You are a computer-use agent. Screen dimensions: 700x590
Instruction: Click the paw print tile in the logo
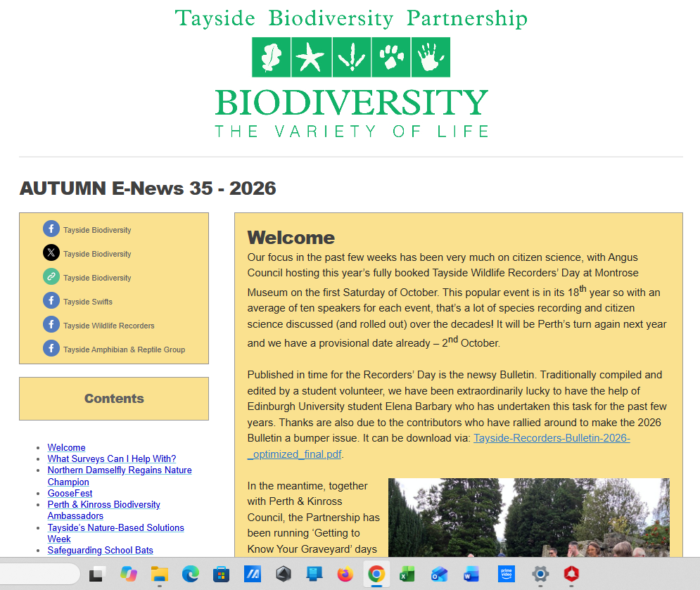coord(391,57)
